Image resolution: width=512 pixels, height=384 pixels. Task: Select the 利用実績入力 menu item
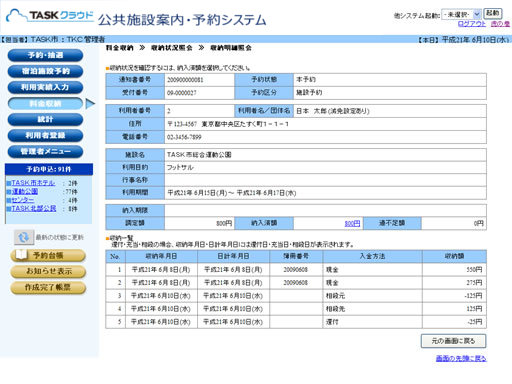45,87
